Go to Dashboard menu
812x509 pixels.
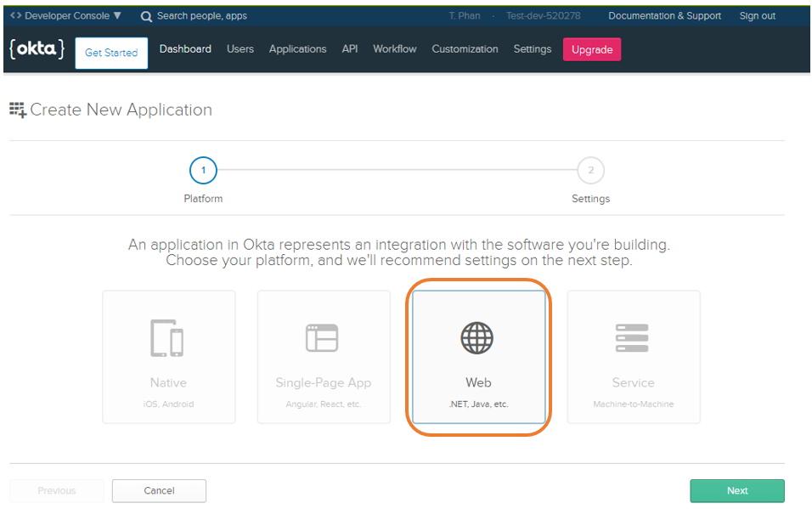185,48
